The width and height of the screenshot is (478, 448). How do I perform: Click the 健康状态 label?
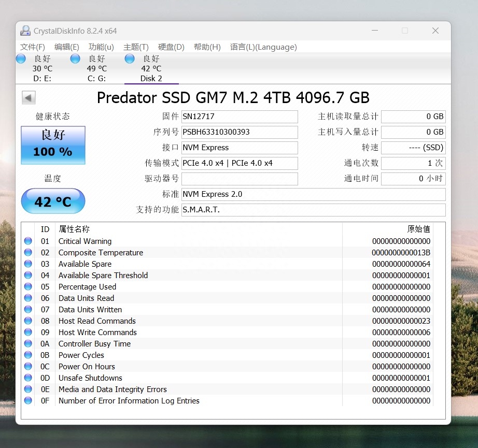point(53,117)
